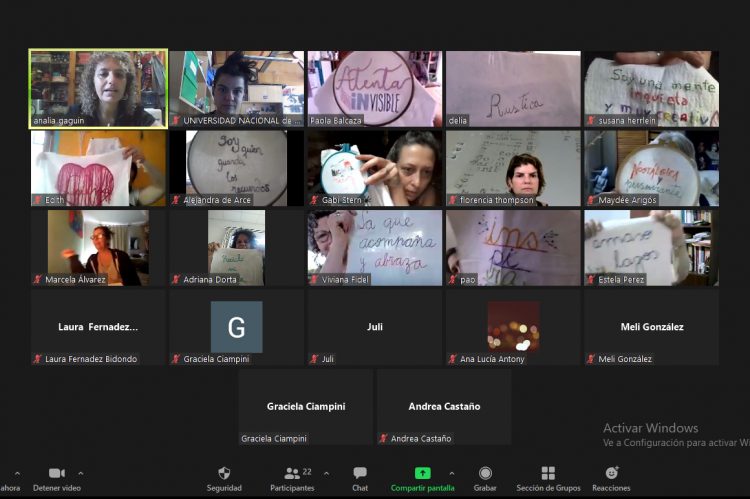Expand video options chevron beside Detener video
Screen dimensions: 750x499
81,473
